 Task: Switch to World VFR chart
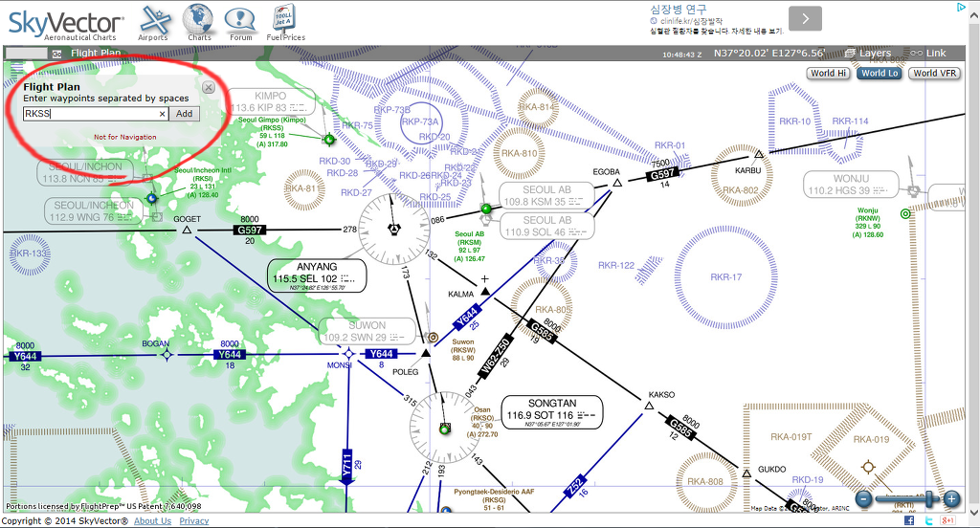pyautogui.click(x=934, y=73)
